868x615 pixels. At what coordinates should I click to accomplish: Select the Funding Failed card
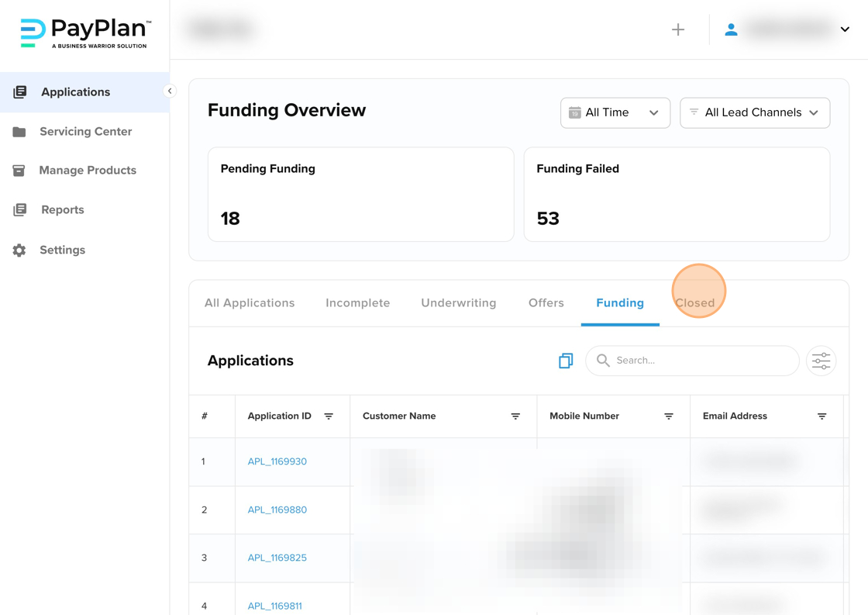tap(677, 194)
